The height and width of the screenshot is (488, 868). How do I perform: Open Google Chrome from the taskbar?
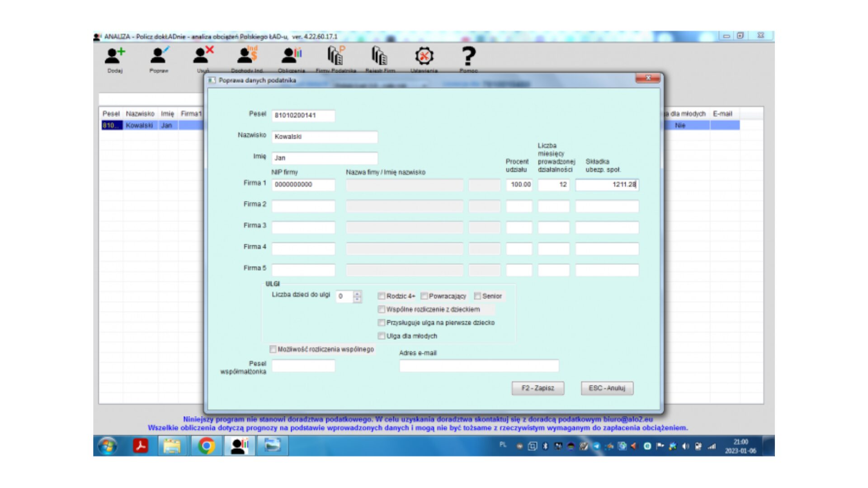point(206,446)
